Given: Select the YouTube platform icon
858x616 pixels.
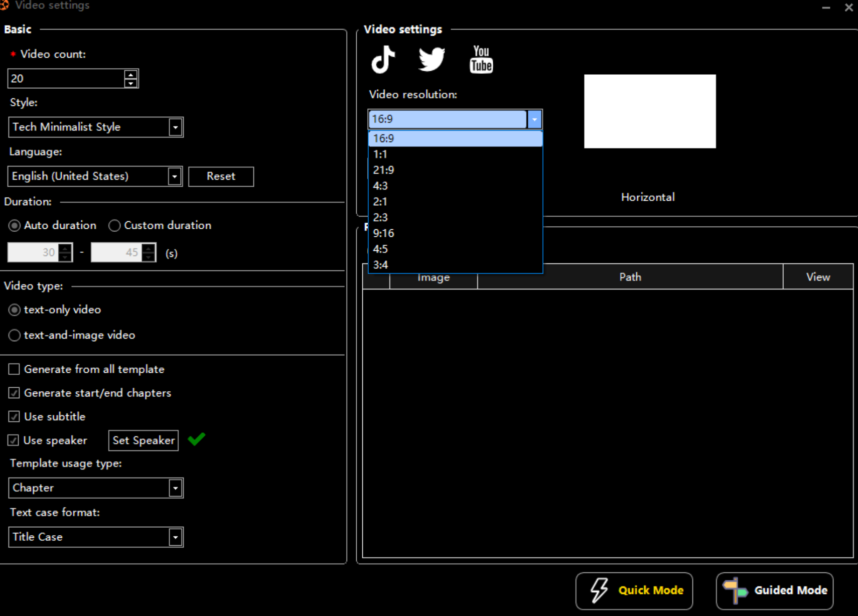Looking at the screenshot, I should (481, 59).
